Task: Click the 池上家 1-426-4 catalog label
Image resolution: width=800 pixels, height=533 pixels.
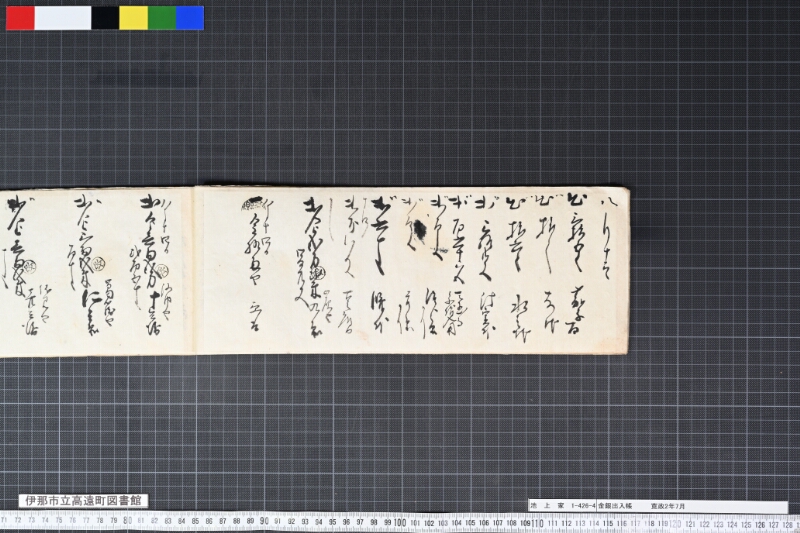Action: 562,506
